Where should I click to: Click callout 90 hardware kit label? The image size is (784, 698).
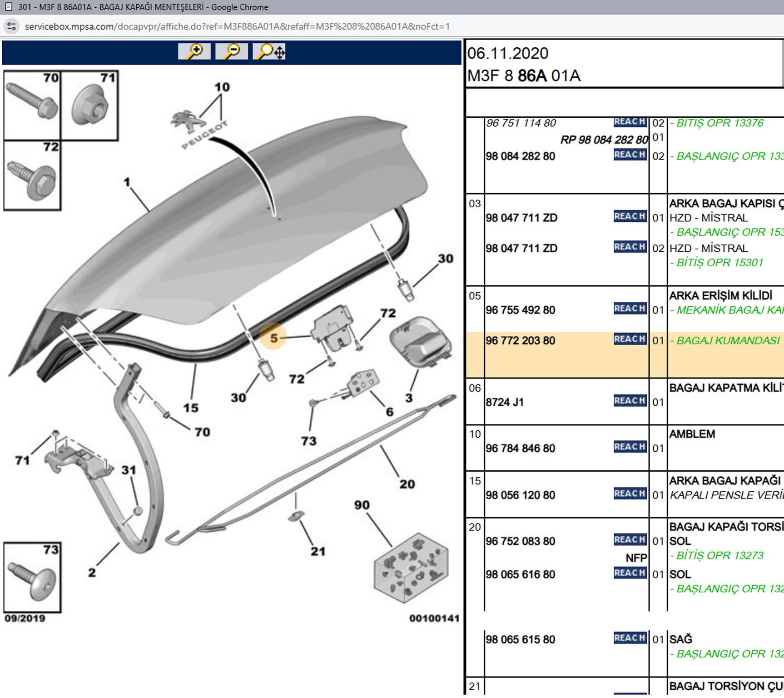coord(362,505)
